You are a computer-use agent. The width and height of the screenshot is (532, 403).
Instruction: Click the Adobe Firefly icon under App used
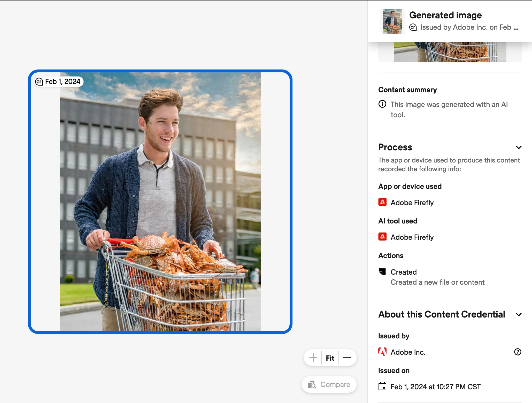pos(382,202)
